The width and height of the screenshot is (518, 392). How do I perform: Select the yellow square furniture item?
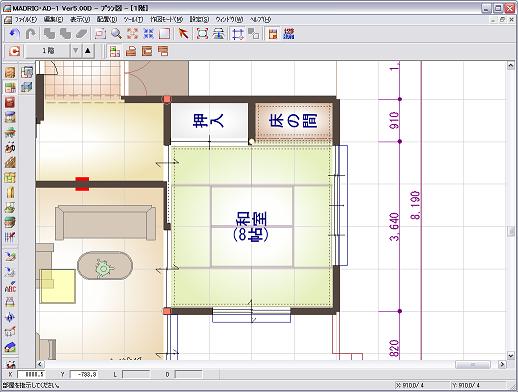pyautogui.click(x=58, y=286)
